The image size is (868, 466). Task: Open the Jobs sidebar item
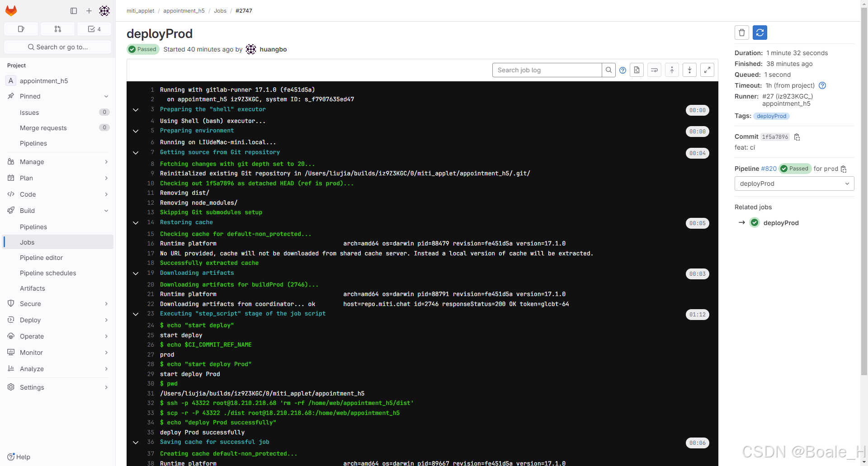click(x=58, y=242)
